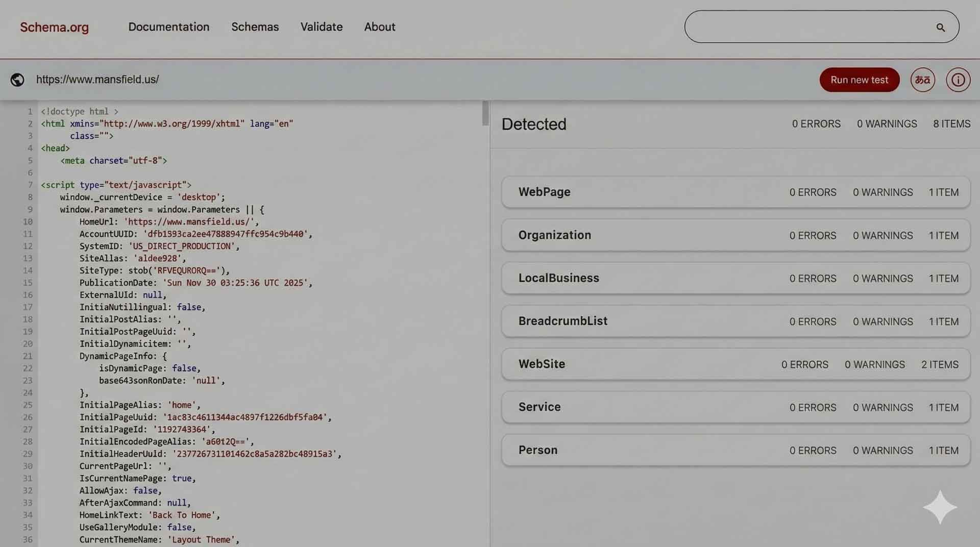This screenshot has height=547, width=980.
Task: Expand the Organization result row
Action: (x=736, y=235)
